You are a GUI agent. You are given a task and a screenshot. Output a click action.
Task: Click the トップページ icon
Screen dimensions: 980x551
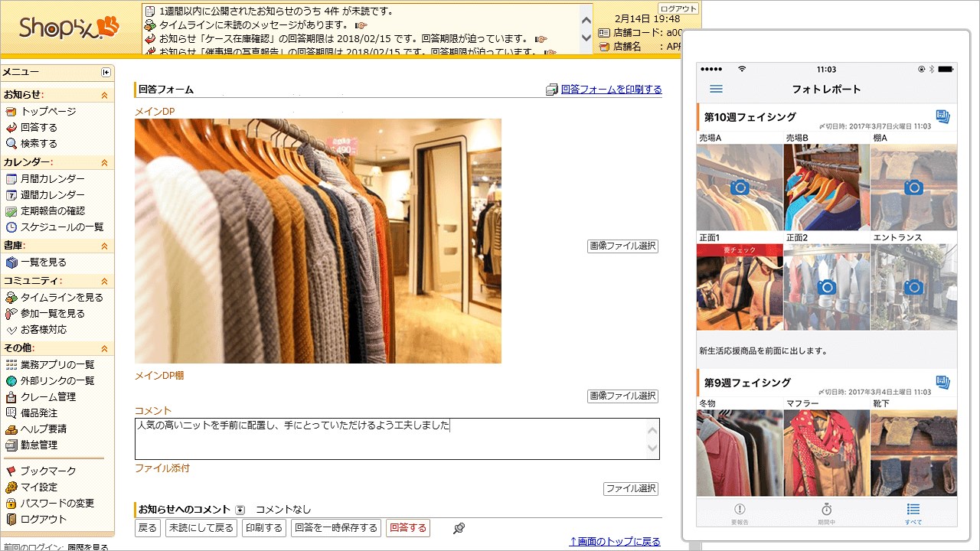click(x=11, y=112)
